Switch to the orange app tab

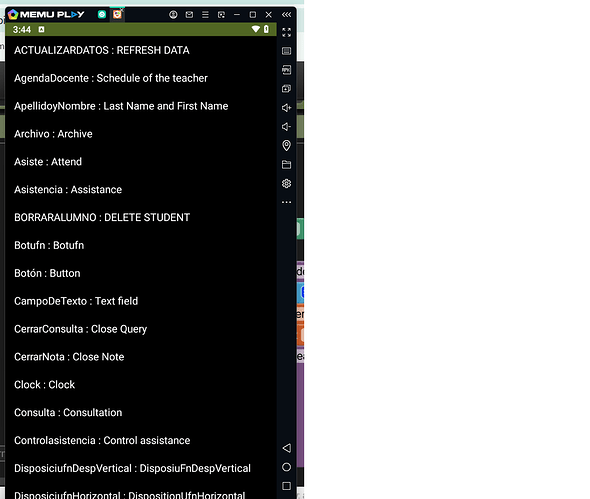[117, 14]
